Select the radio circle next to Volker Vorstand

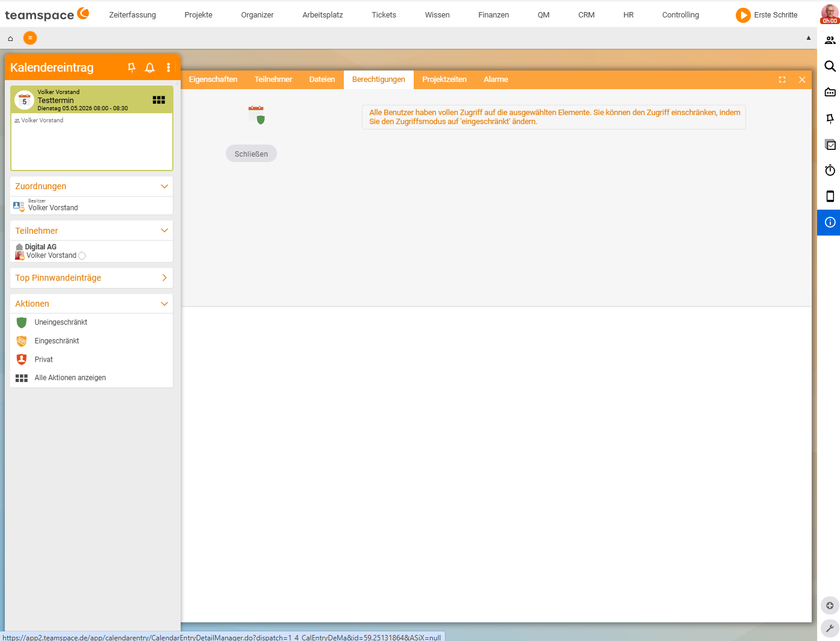pyautogui.click(x=82, y=256)
